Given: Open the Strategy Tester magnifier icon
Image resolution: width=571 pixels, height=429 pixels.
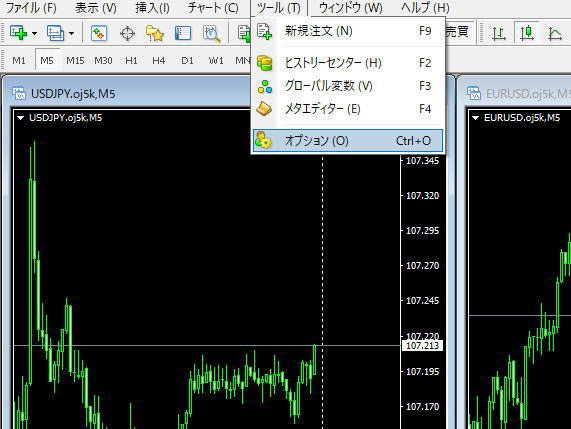Looking at the screenshot, I should pyautogui.click(x=212, y=34).
